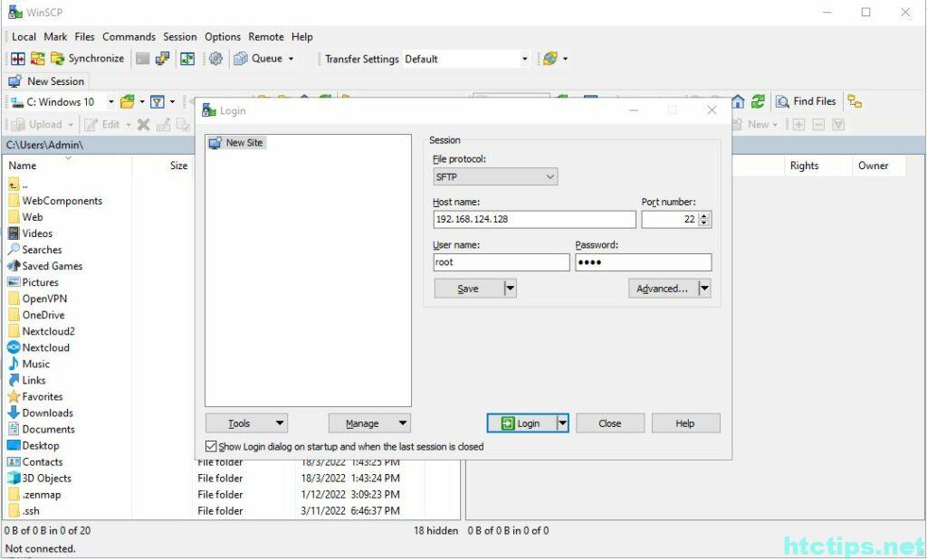
Task: Click the greyed Delete X icon
Action: (x=144, y=124)
